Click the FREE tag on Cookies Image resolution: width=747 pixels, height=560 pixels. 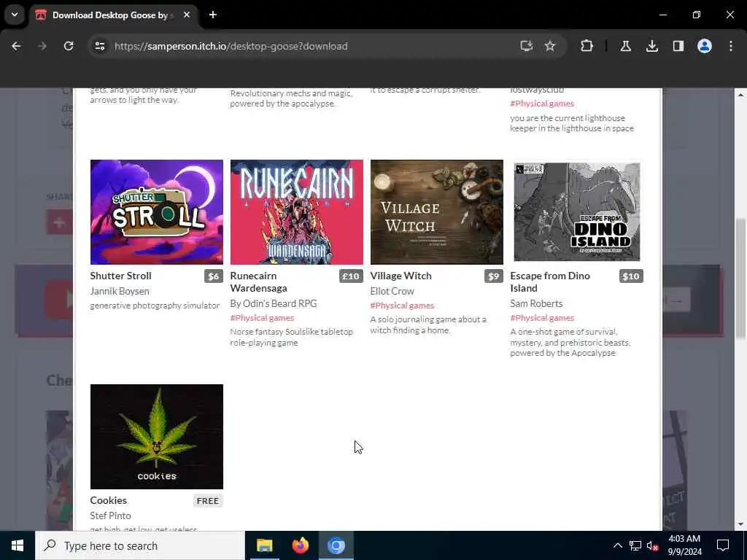208,501
